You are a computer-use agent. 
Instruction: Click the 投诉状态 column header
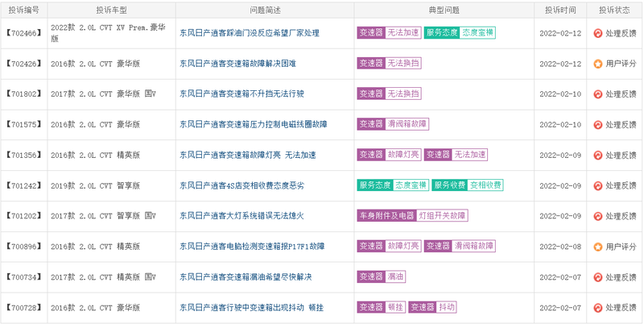pyautogui.click(x=614, y=10)
